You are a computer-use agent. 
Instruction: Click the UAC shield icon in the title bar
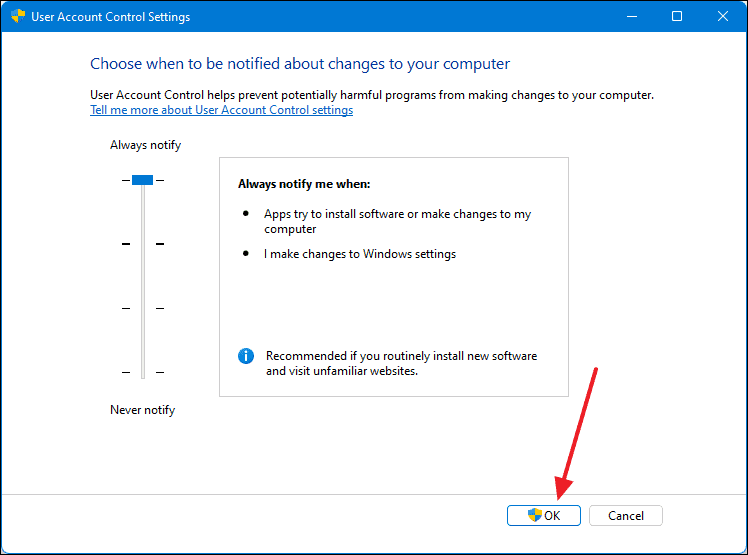18,16
